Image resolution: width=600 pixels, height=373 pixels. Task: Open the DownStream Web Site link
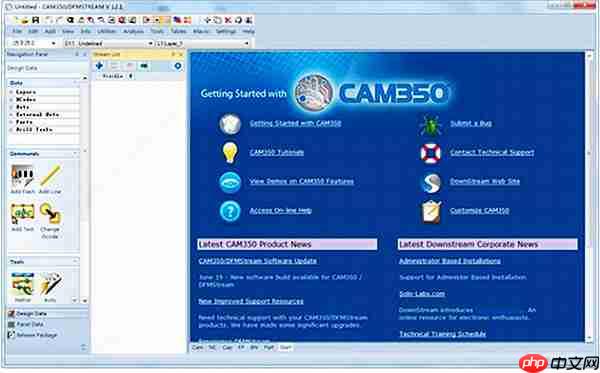pyautogui.click(x=485, y=181)
